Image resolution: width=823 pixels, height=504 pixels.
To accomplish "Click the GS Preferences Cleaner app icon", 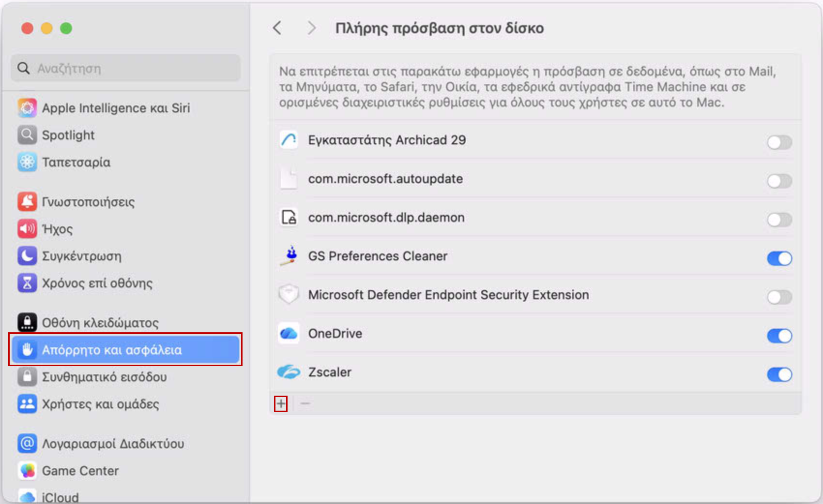I will [x=290, y=256].
